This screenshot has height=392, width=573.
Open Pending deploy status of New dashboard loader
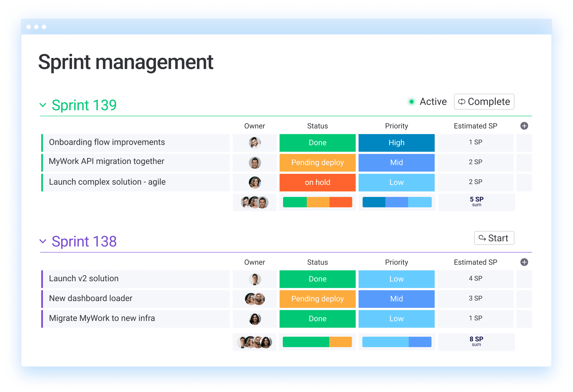click(x=317, y=299)
